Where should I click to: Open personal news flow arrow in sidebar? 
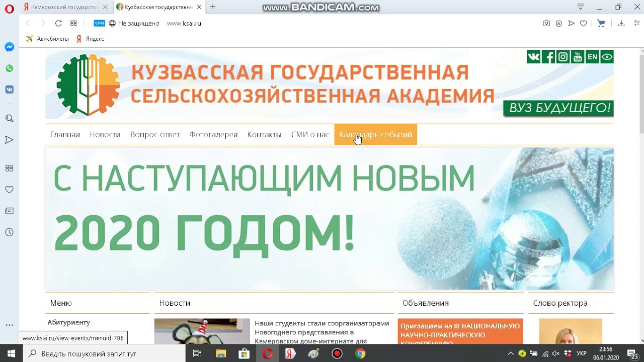pos(9,140)
